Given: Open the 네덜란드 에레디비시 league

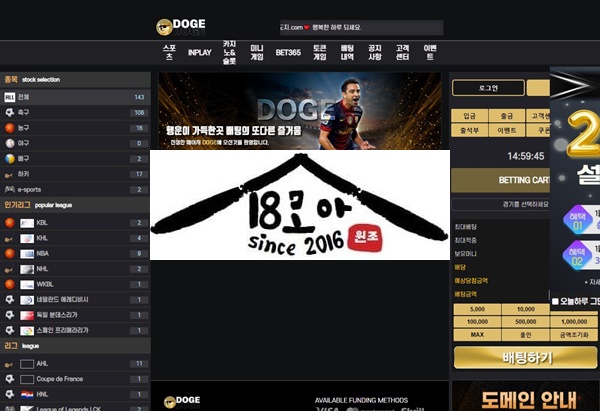Looking at the screenshot, I should (x=75, y=300).
